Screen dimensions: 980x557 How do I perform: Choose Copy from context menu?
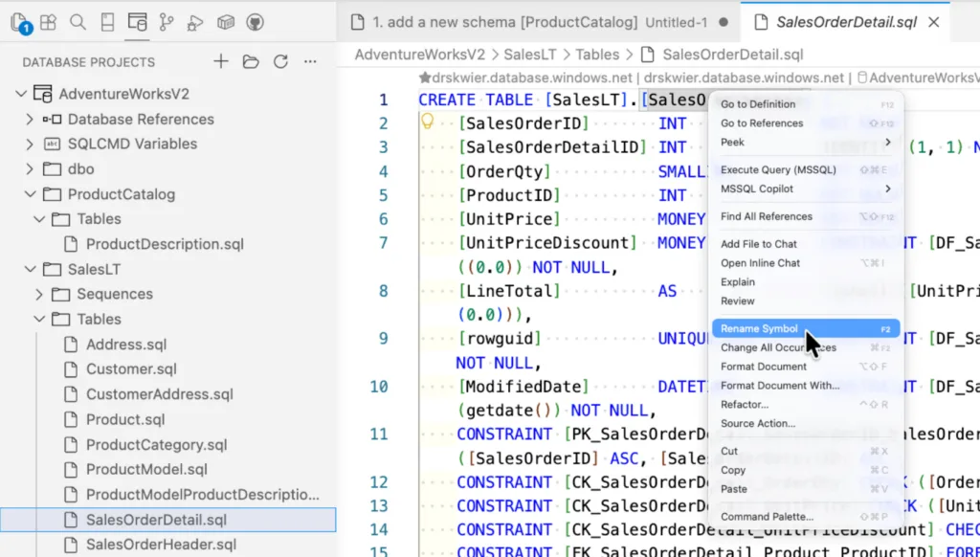pos(806,470)
